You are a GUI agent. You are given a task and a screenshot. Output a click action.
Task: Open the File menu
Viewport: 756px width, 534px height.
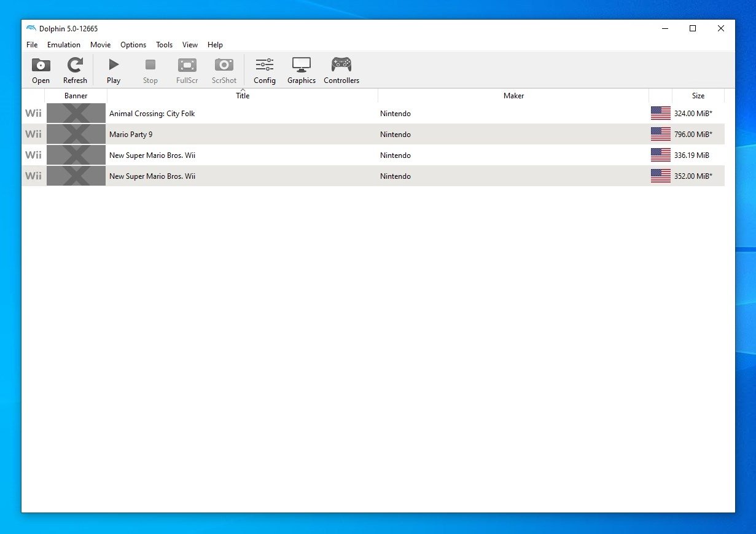tap(32, 45)
